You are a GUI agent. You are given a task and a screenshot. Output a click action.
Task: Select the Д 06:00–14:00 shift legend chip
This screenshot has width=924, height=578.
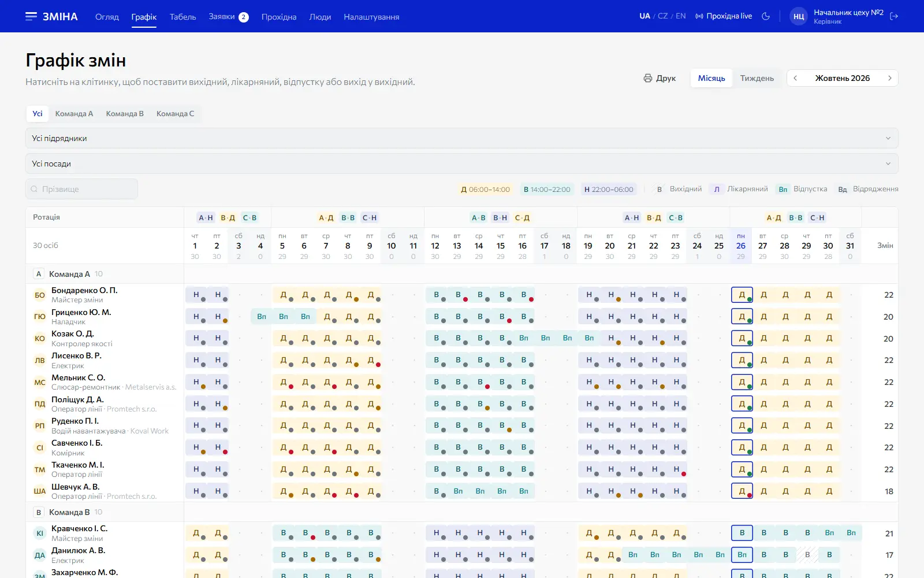(485, 189)
